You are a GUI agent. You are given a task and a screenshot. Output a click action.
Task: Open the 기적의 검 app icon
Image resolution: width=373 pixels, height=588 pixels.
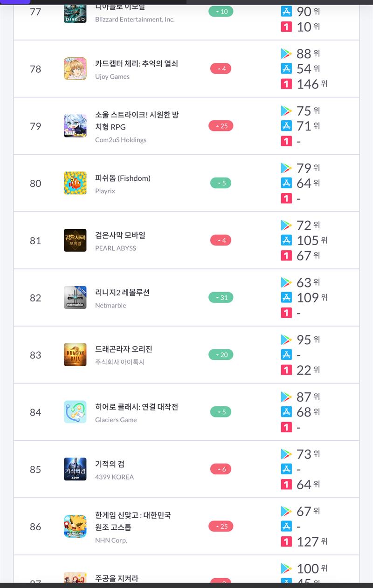pyautogui.click(x=75, y=469)
